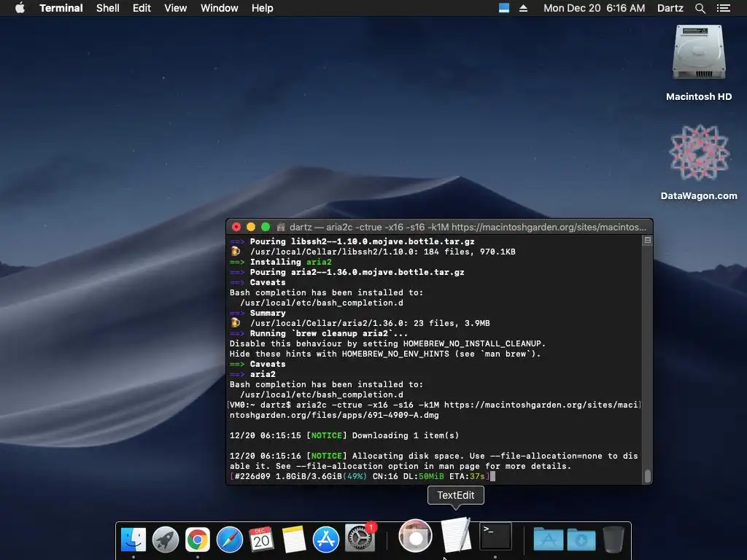Image resolution: width=747 pixels, height=560 pixels.
Task: Click the aria2c command prompt line
Action: coord(434,410)
